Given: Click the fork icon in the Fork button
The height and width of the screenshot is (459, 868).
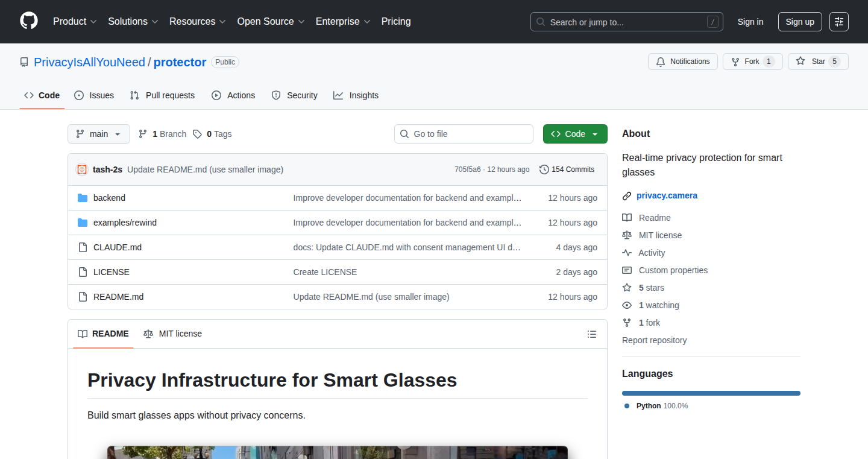Looking at the screenshot, I should pos(735,62).
